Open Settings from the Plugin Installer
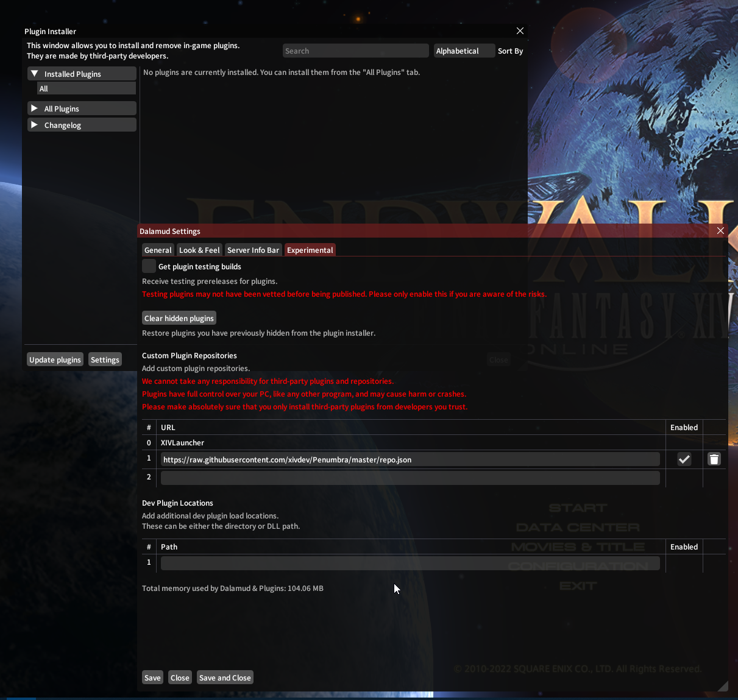Screen dimensions: 738x700 coord(105,359)
